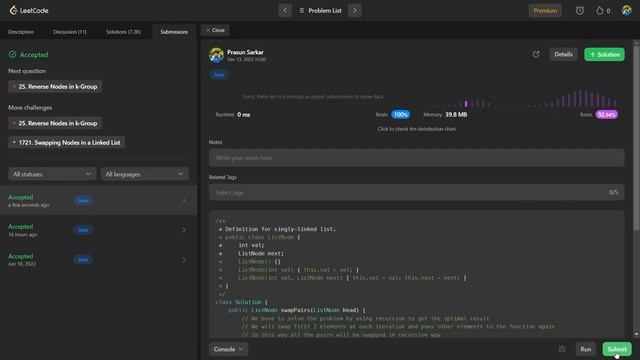Image resolution: width=640 pixels, height=360 pixels.
Task: Expand the All languages dropdown
Action: pos(144,174)
